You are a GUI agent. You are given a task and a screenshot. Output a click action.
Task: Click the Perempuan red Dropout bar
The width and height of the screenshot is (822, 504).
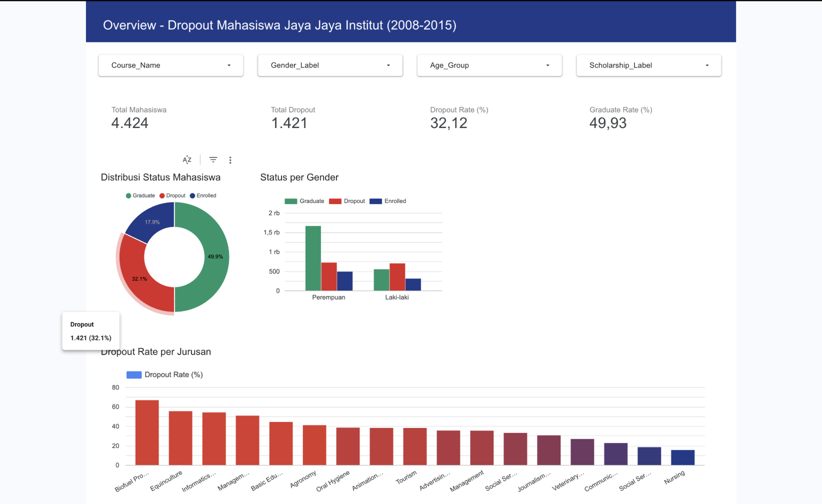tap(329, 276)
